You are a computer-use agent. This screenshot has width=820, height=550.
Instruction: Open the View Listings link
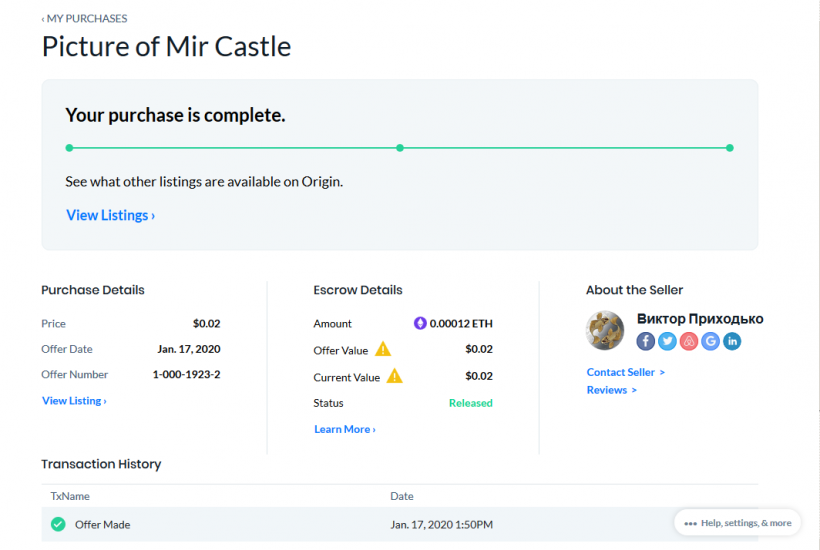pyautogui.click(x=110, y=215)
